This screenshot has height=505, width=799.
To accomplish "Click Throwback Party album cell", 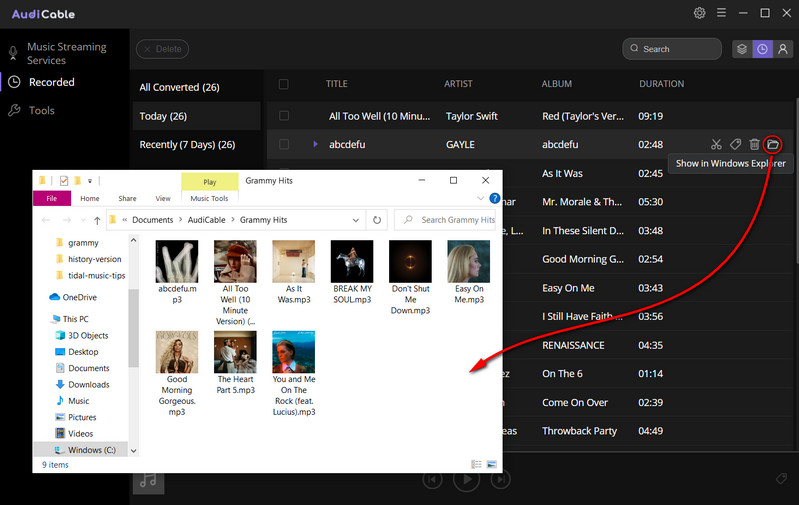I will [x=579, y=431].
